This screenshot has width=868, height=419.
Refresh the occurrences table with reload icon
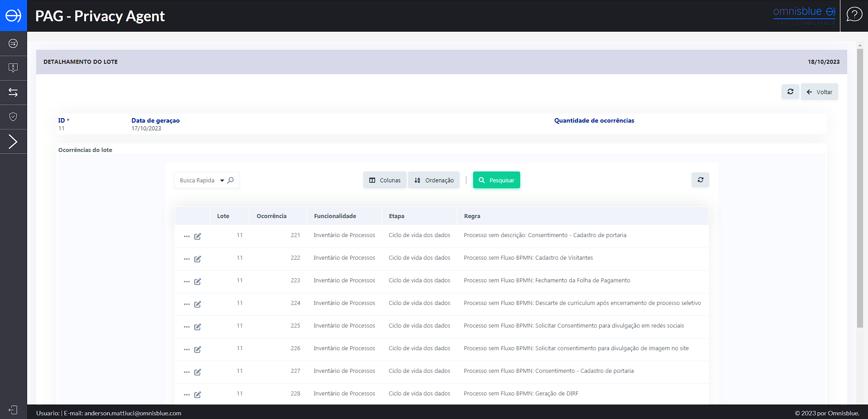(x=700, y=180)
